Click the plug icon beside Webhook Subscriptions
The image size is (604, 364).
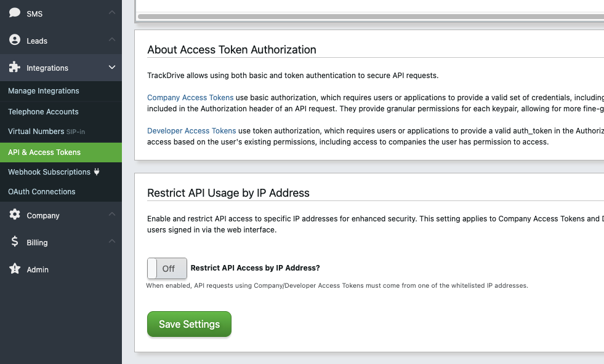coord(97,172)
